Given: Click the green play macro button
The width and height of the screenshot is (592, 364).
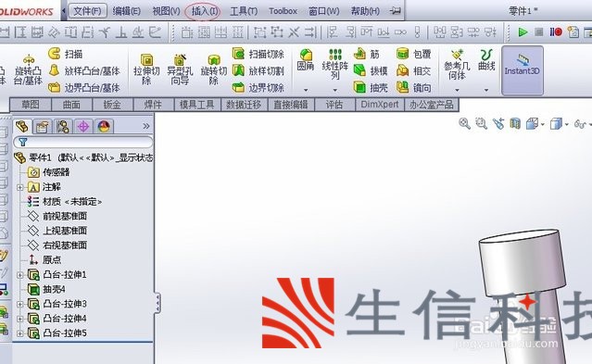Looking at the screenshot, I should [x=523, y=32].
